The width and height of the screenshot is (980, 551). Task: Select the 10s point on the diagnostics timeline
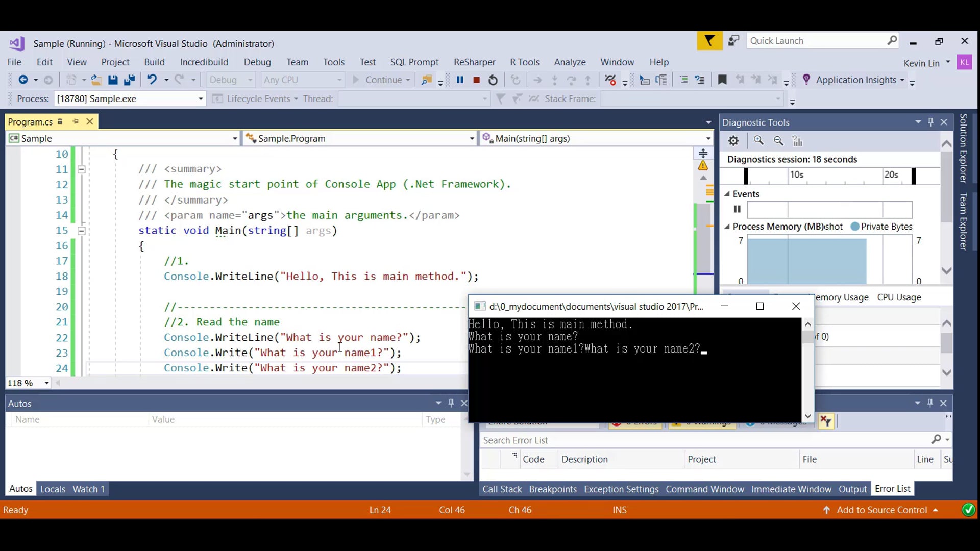click(797, 176)
